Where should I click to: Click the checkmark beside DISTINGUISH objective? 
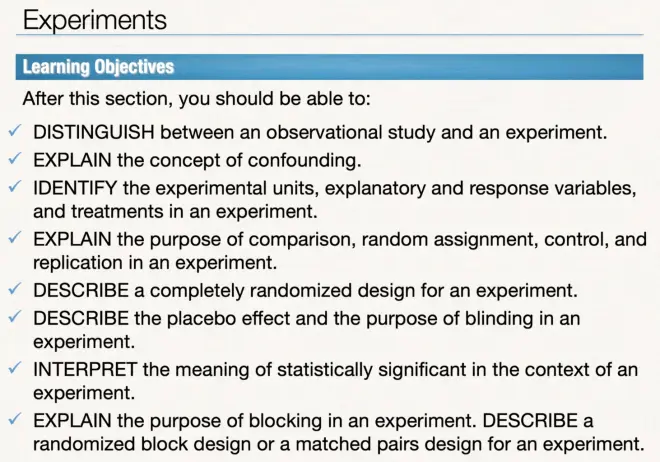[x=14, y=130]
